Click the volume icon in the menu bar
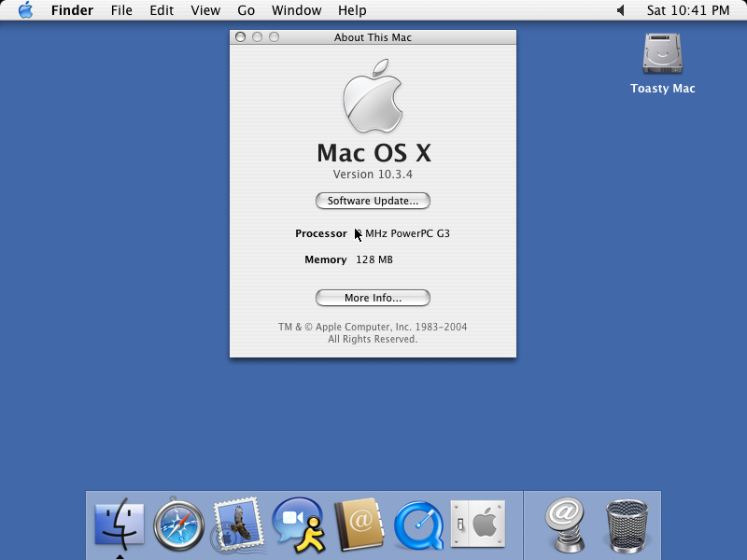This screenshot has width=747, height=560. coord(620,10)
